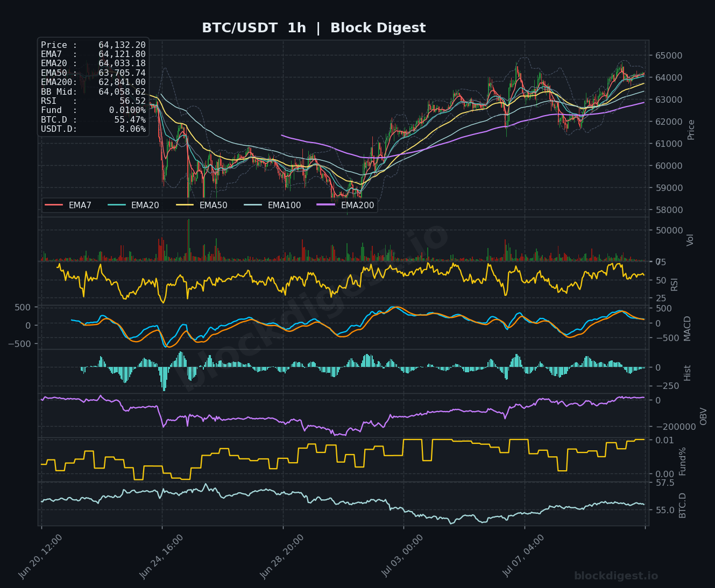This screenshot has height=588, width=715.
Task: Click the chart title 'BTC/USDT 1h | Block Digest'
Action: [314, 28]
